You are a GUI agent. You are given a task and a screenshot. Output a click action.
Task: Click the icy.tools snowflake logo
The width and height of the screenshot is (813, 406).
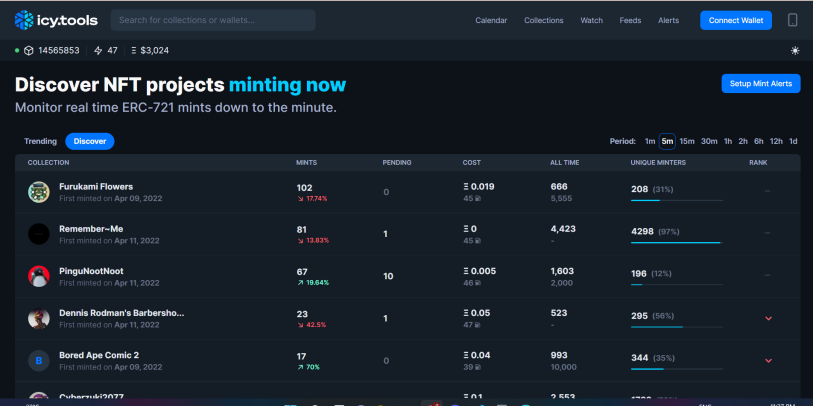24,20
